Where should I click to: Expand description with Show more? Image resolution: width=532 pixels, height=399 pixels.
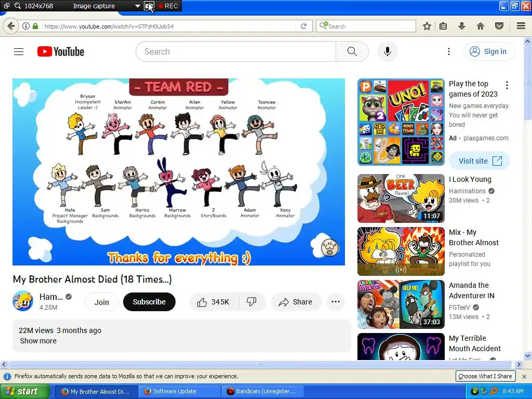coord(38,341)
